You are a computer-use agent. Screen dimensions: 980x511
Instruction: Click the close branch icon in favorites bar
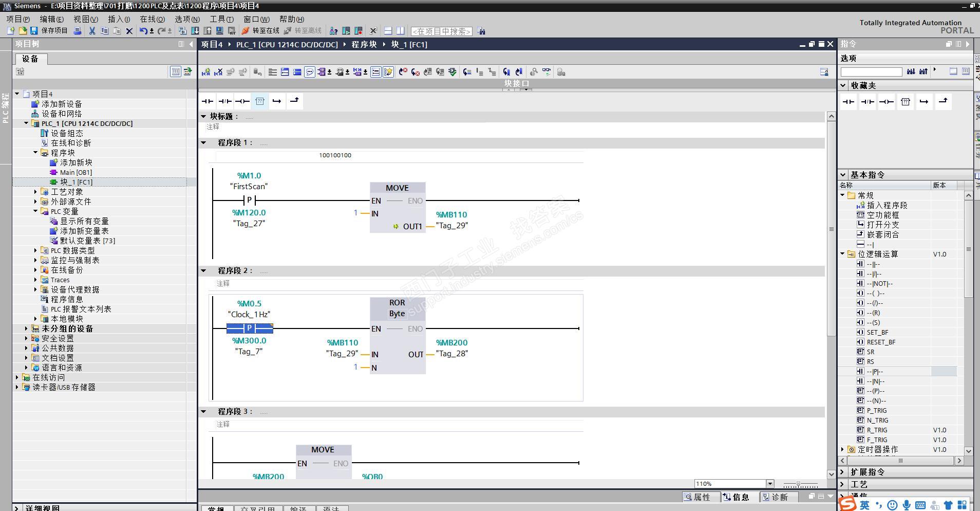click(294, 101)
